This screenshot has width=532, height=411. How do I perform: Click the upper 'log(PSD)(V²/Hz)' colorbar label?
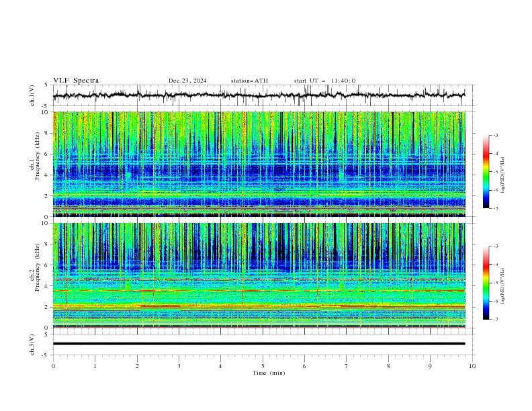coord(503,175)
